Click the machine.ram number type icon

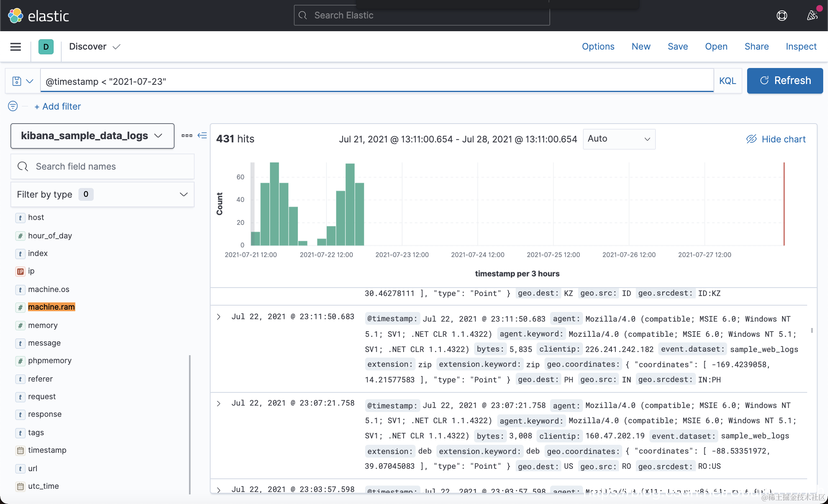(20, 307)
